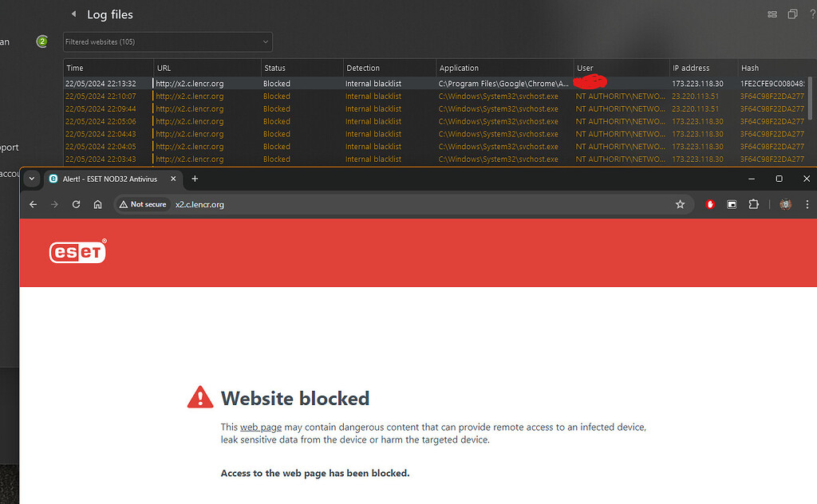Click the Hash column header
The image size is (817, 504).
click(774, 69)
